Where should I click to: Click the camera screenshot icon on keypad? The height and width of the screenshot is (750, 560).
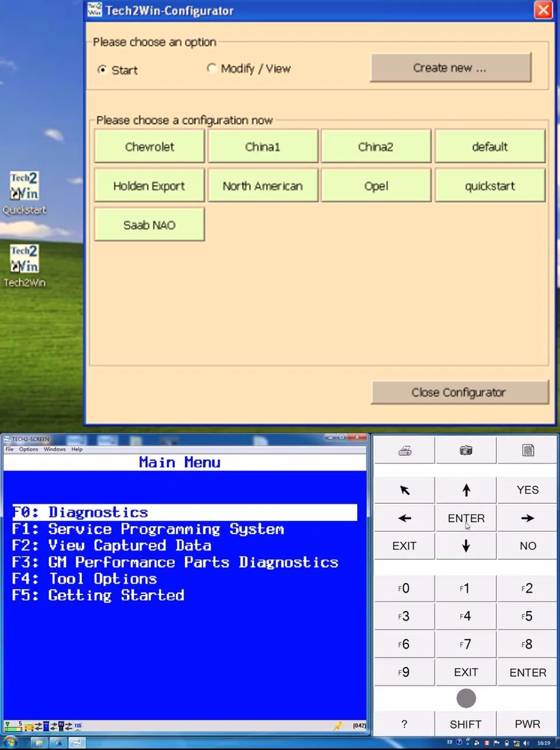pos(466,450)
